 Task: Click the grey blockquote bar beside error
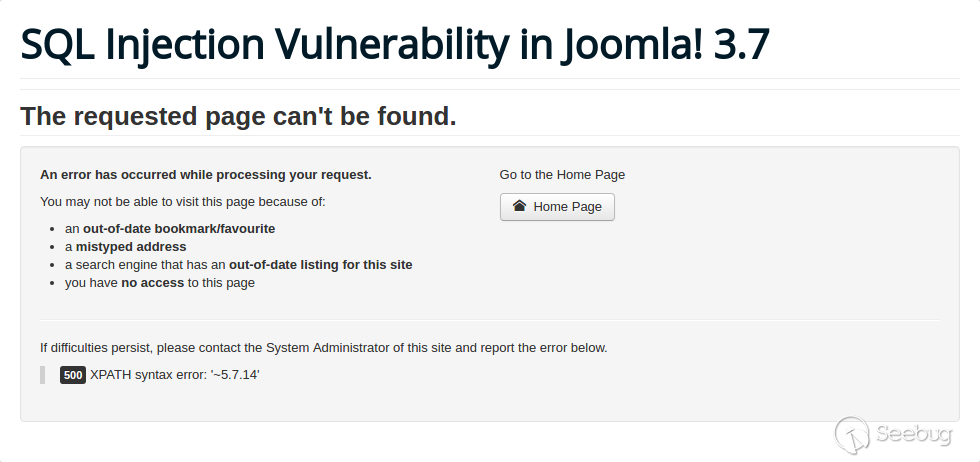[42, 375]
